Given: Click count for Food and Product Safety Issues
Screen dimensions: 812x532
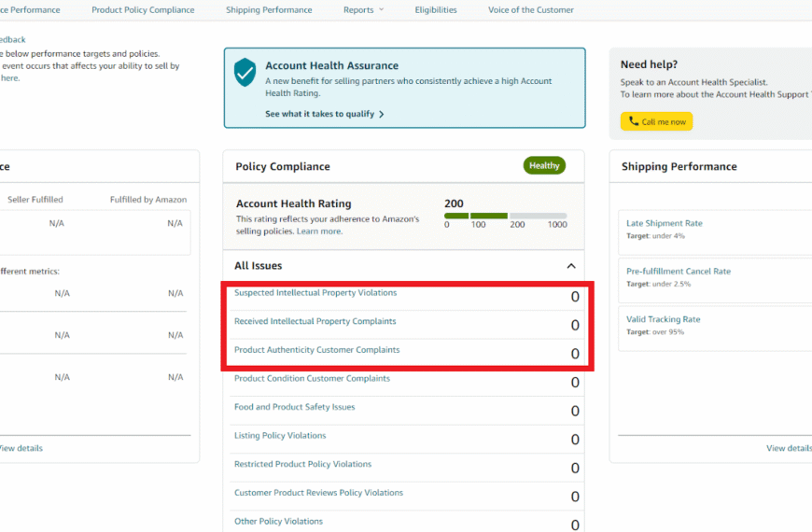Looking at the screenshot, I should coord(575,411).
